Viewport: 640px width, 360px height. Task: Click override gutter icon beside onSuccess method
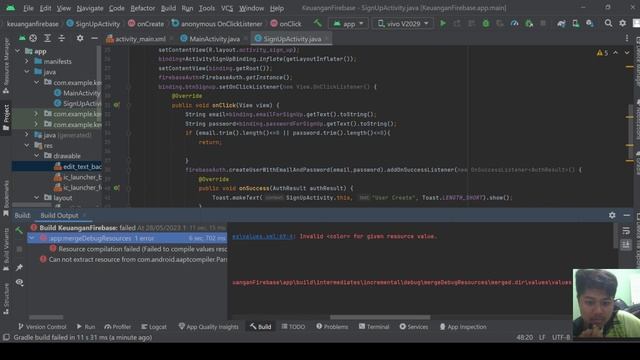point(117,188)
